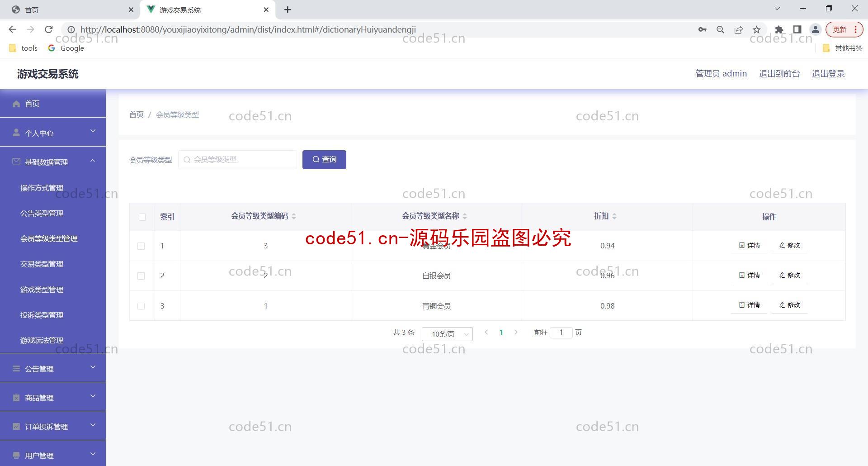
Task: Click 修改 for the 白银会员 row
Action: point(789,275)
